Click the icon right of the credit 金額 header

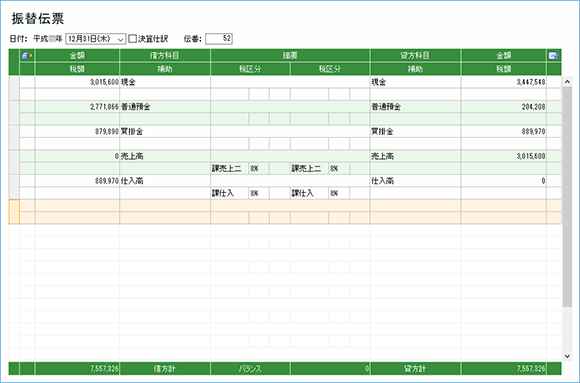coord(554,56)
